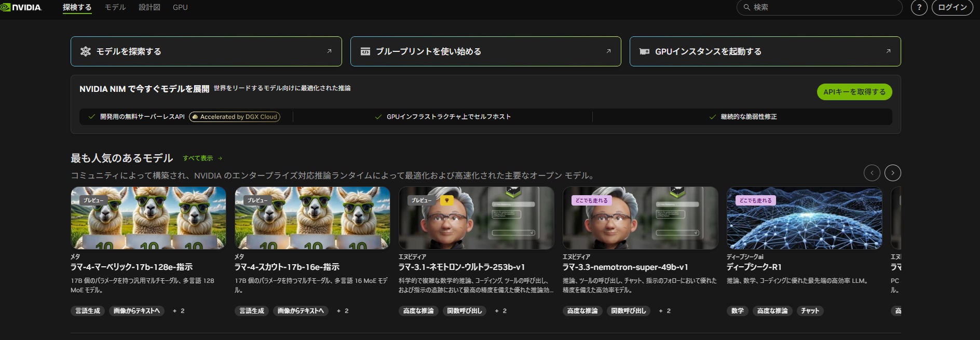The width and height of the screenshot is (980, 340).
Task: Click 画像からテキストへ tag on Maverick card
Action: click(137, 311)
